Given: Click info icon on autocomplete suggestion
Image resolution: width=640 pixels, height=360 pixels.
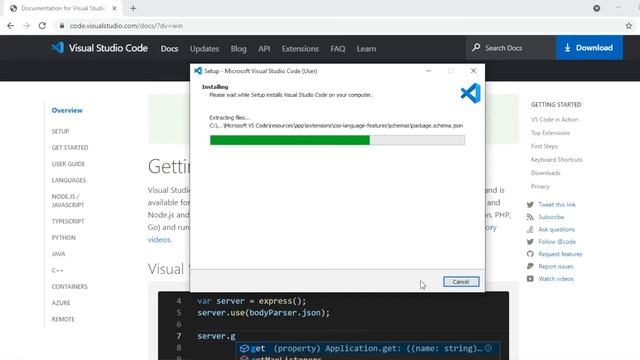Looking at the screenshot, I should [x=489, y=348].
